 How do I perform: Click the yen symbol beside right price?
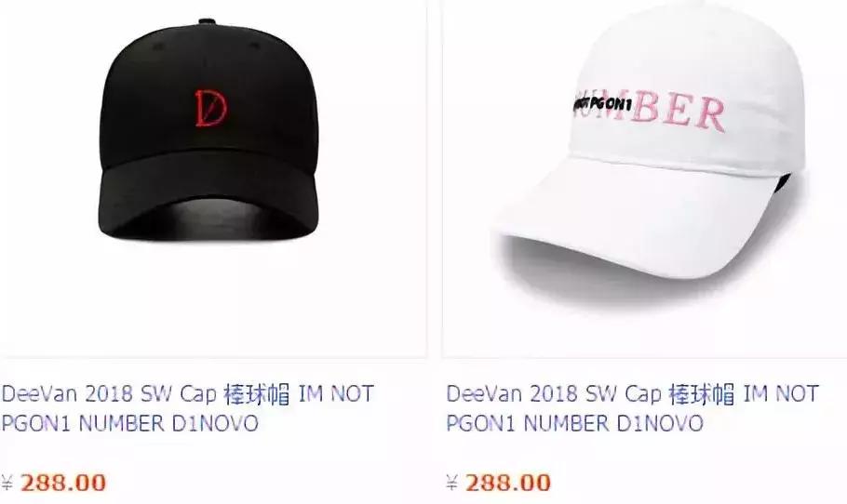pos(452,482)
